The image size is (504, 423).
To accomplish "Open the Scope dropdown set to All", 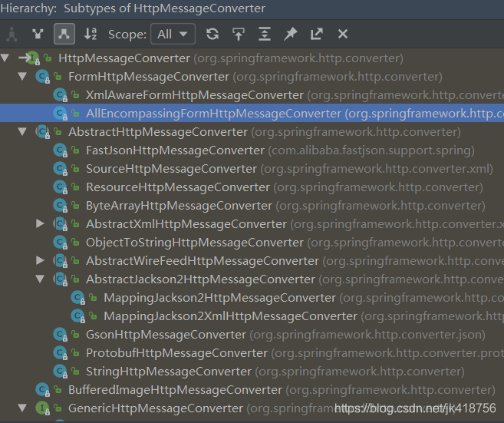I will pos(173,34).
